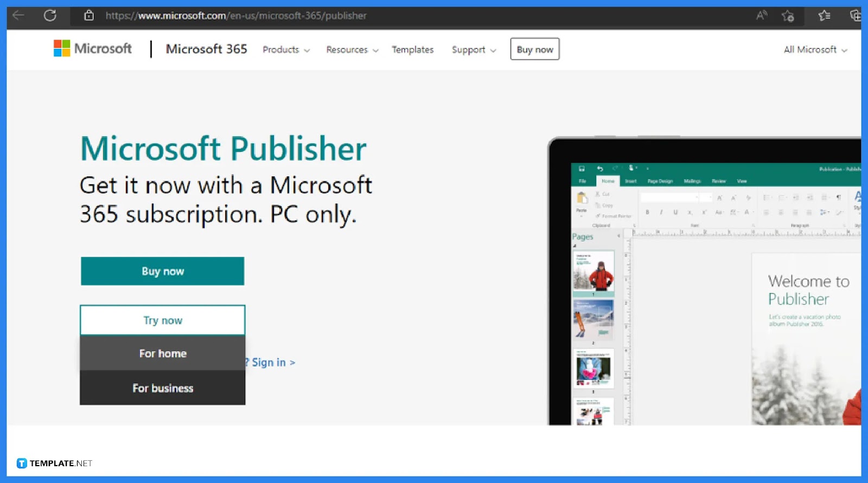The width and height of the screenshot is (868, 483).
Task: Click the Microsoft Publisher heading
Action: 224,148
